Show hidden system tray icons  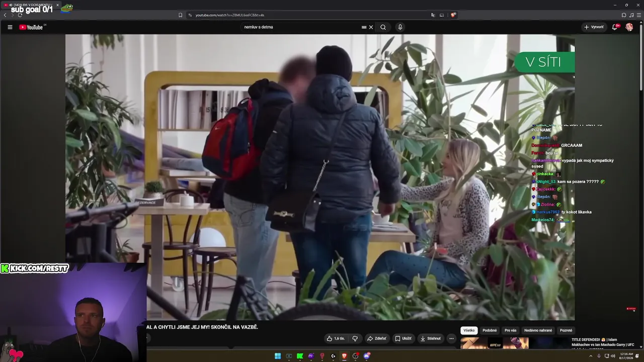(591, 356)
